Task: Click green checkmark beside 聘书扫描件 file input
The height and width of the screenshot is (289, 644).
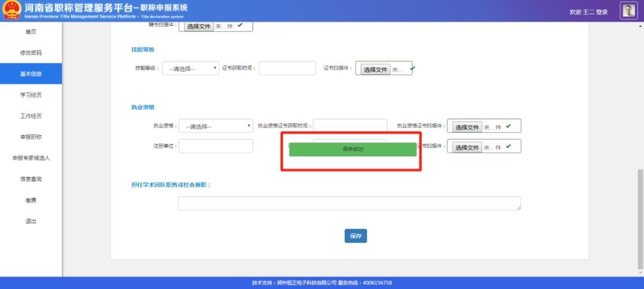Action: click(x=240, y=25)
